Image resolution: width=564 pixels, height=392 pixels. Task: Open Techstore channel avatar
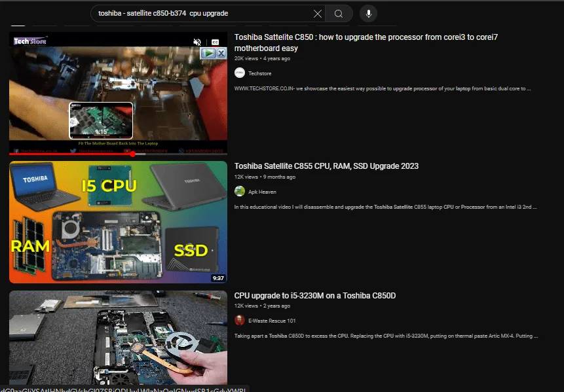[240, 73]
